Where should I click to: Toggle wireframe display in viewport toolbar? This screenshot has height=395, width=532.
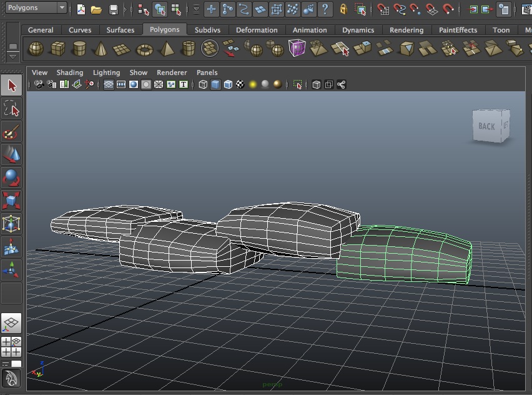pyautogui.click(x=203, y=85)
